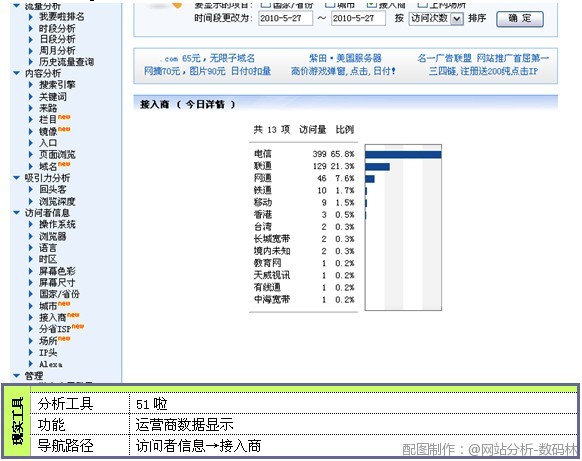Click the 中海宽带 row in the table
The width and height of the screenshot is (582, 461).
point(304,299)
